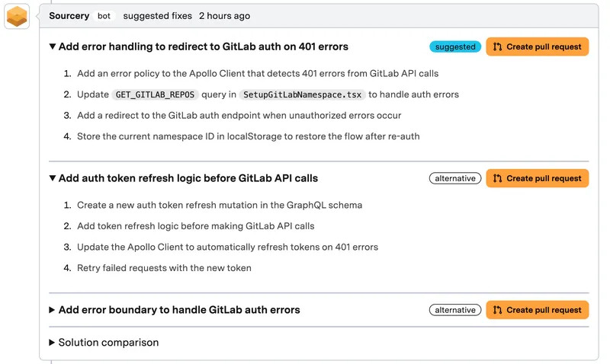Click the GET_GITLAB_REPOS code snippet

(155, 94)
